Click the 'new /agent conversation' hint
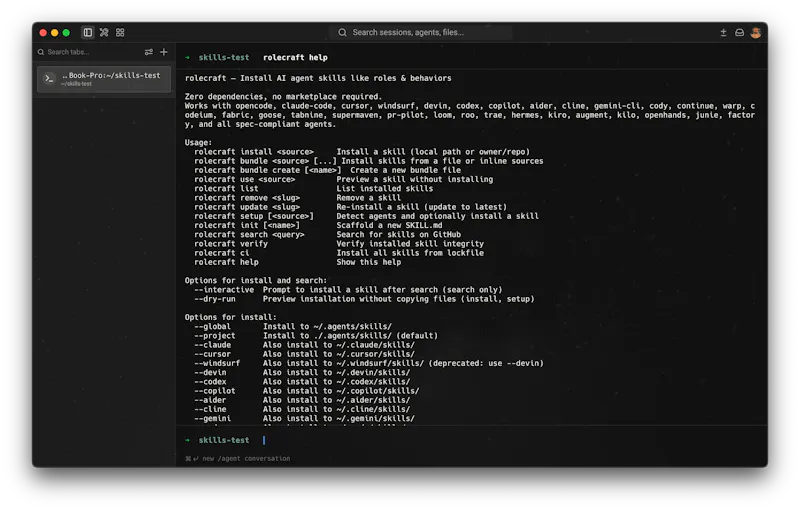The height and width of the screenshot is (510, 800). pos(246,458)
